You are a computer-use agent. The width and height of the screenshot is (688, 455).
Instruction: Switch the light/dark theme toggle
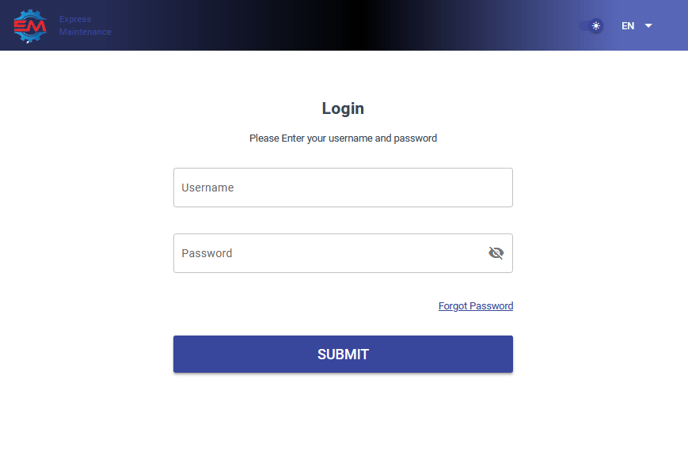click(591, 26)
